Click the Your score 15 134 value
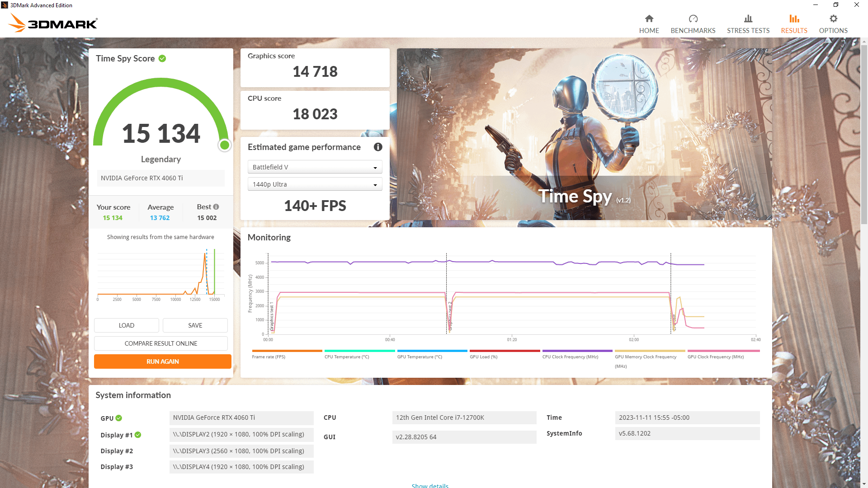 click(x=113, y=218)
